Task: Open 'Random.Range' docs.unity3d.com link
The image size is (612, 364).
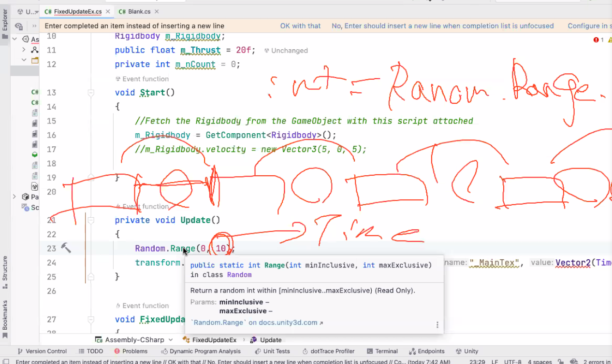Action: 257,322
